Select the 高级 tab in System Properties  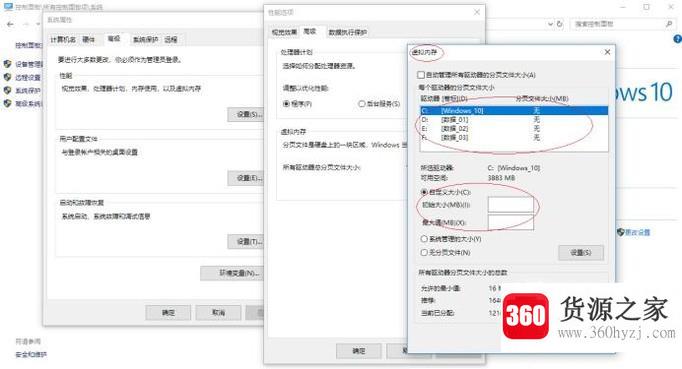coord(114,39)
